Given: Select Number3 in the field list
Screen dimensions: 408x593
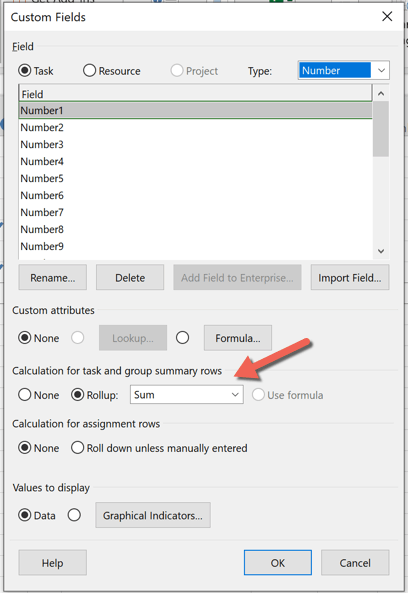Looking at the screenshot, I should click(195, 144).
